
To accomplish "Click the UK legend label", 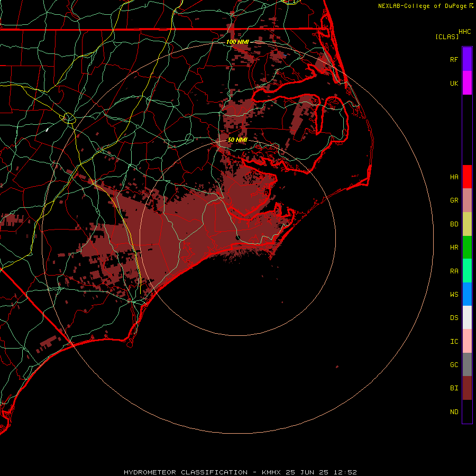I will (x=454, y=83).
